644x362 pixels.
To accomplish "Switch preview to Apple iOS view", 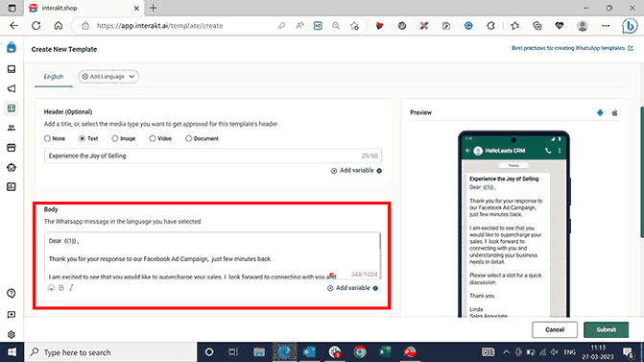I will pyautogui.click(x=615, y=112).
